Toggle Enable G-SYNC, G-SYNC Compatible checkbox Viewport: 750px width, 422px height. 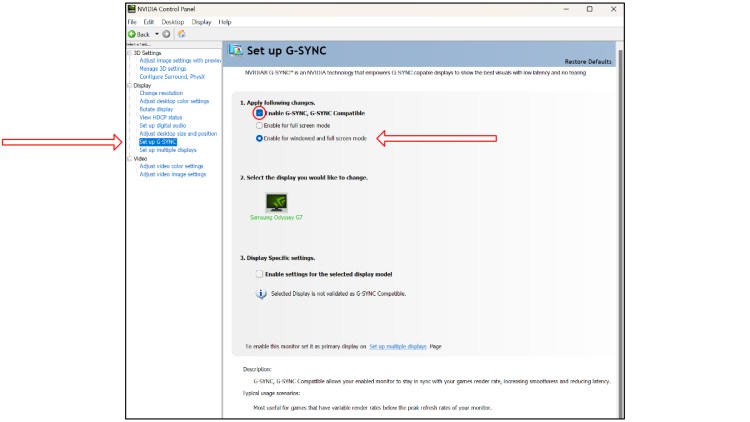(260, 114)
